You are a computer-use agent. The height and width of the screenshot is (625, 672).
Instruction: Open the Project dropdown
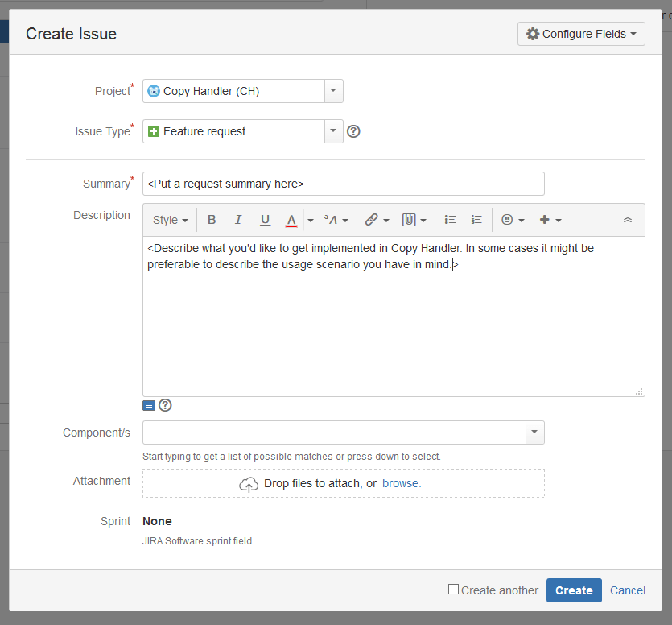[333, 91]
